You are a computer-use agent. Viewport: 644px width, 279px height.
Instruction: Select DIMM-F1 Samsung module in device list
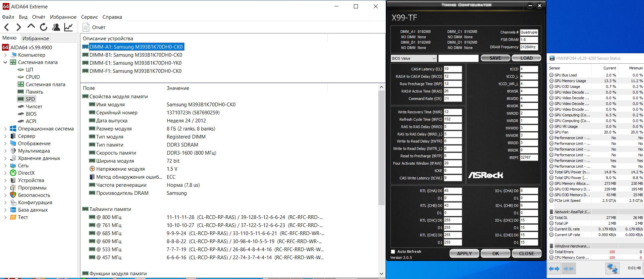click(136, 71)
